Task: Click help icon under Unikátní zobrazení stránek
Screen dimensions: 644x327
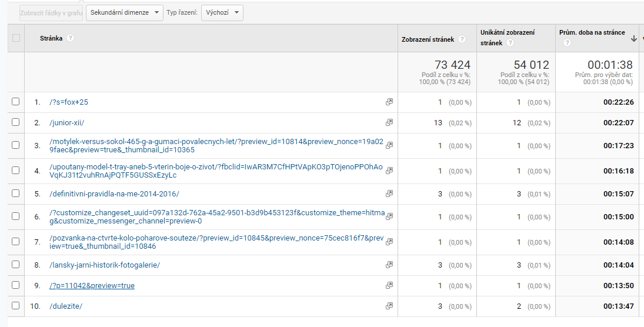Action: tap(510, 43)
